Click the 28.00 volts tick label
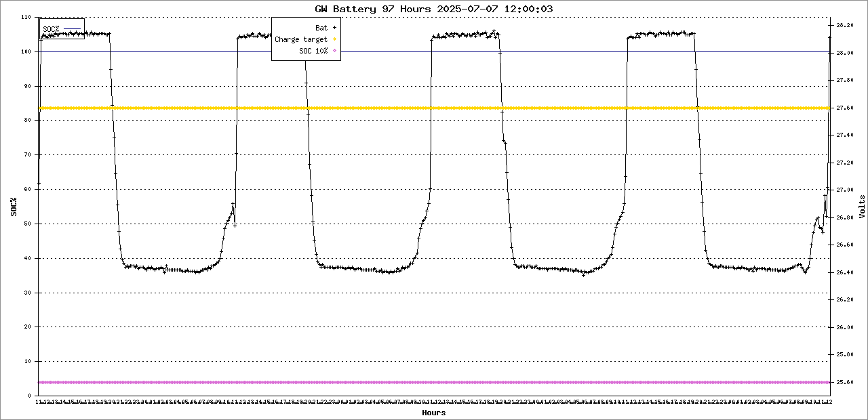Image resolution: width=868 pixels, height=420 pixels. [844, 53]
